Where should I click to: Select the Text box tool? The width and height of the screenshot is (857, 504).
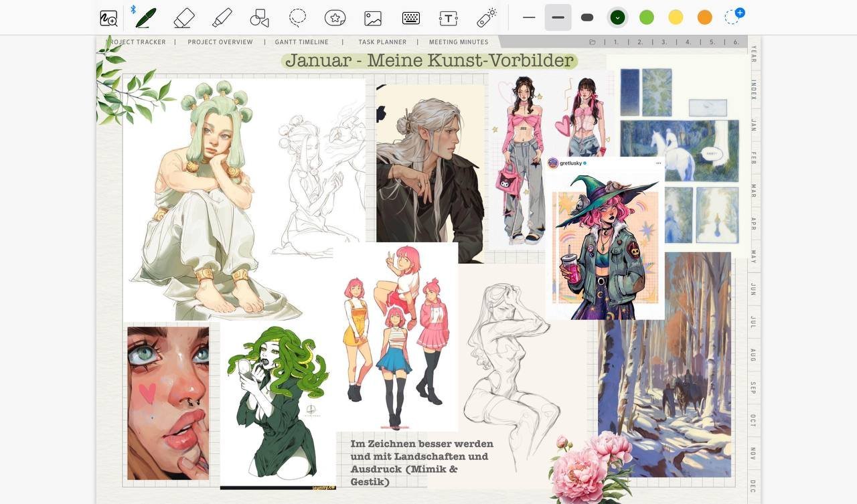pyautogui.click(x=449, y=18)
